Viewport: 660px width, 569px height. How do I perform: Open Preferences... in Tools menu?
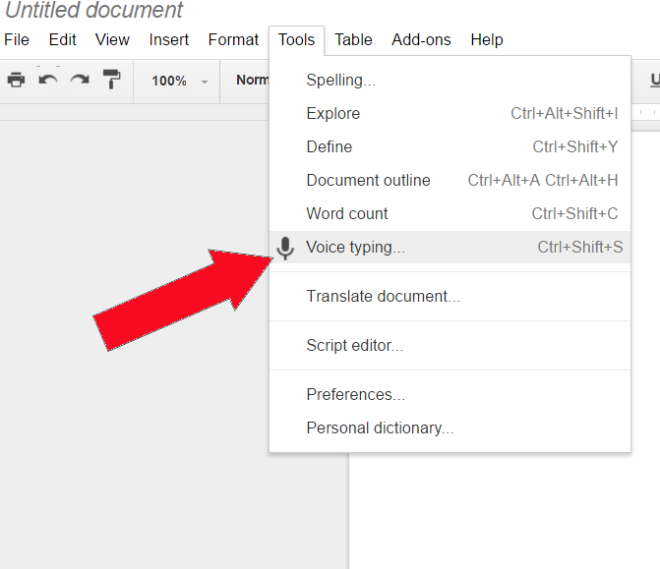[355, 394]
